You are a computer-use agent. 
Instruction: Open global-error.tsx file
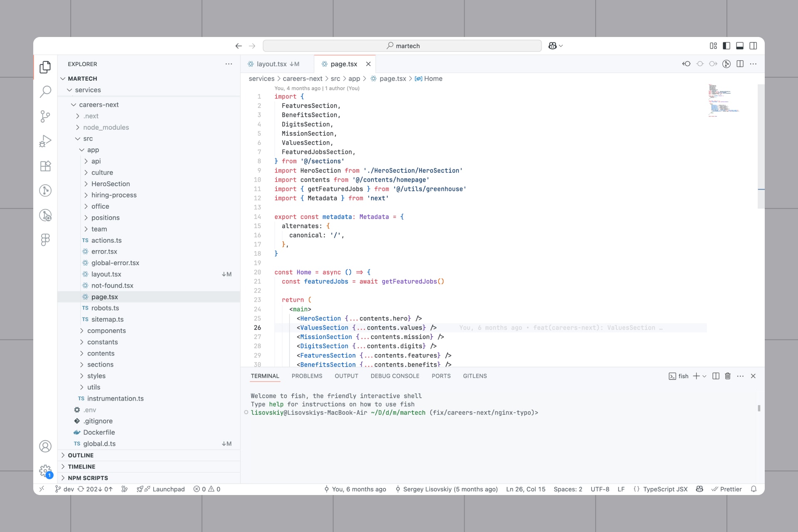[x=149, y=263]
